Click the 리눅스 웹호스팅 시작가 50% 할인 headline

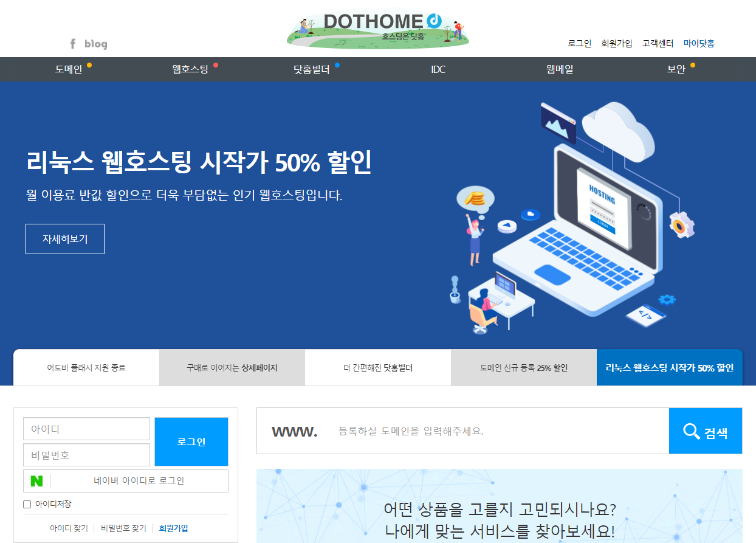(199, 162)
